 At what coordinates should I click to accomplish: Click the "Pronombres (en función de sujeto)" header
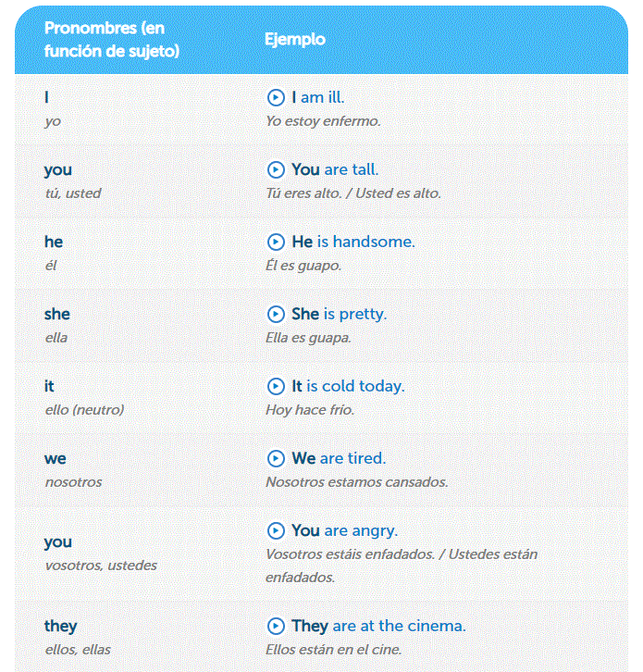click(111, 40)
